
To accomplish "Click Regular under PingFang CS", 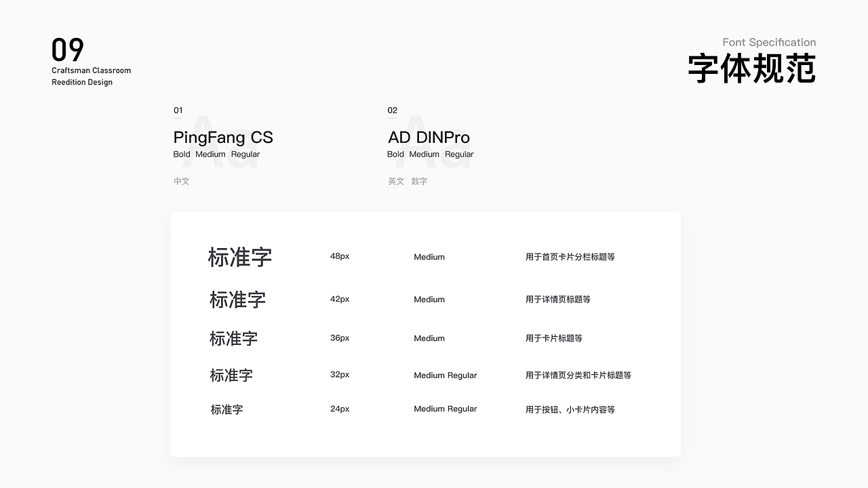I will [245, 154].
